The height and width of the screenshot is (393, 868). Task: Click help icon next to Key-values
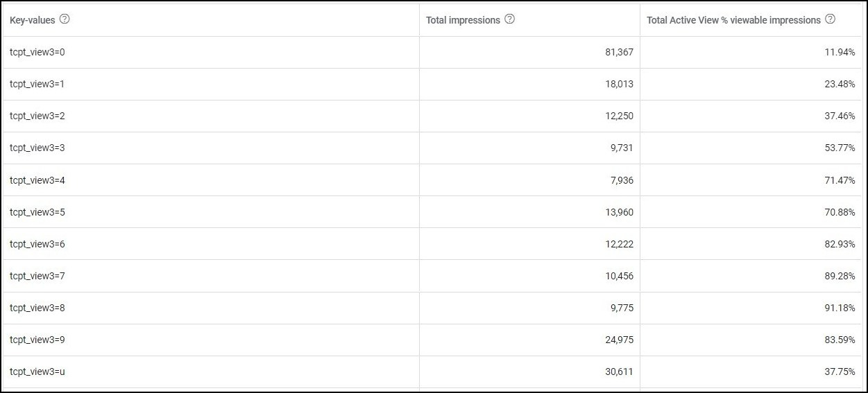[x=65, y=19]
